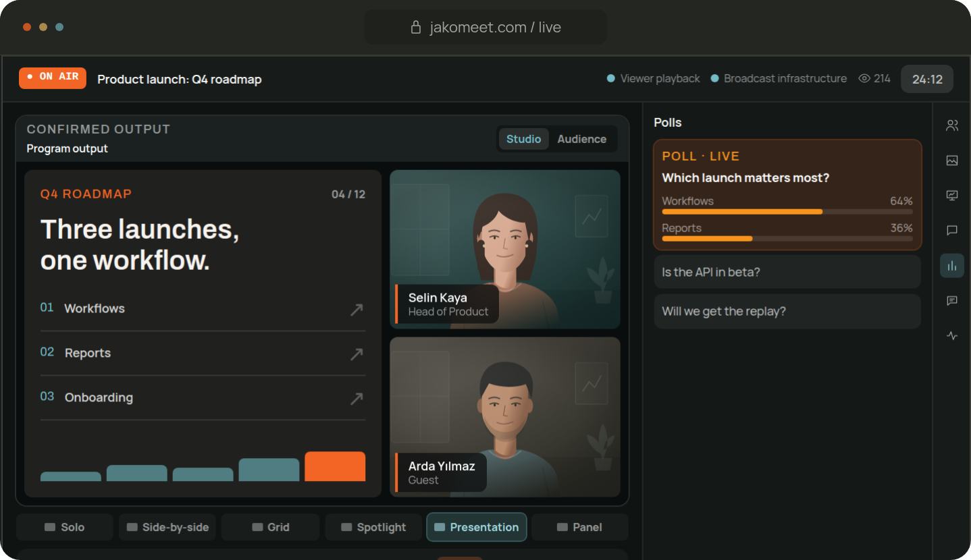Open the stream health pulse icon

point(952,336)
